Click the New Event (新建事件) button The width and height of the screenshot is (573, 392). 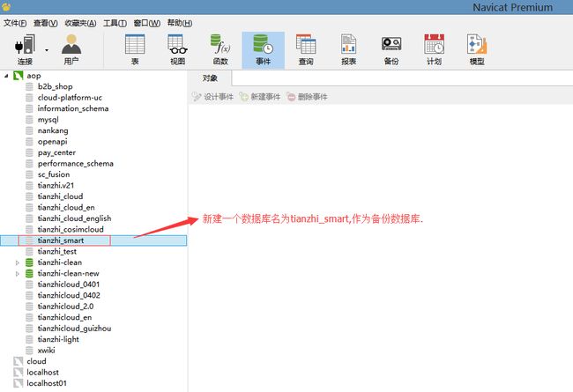[x=259, y=97]
